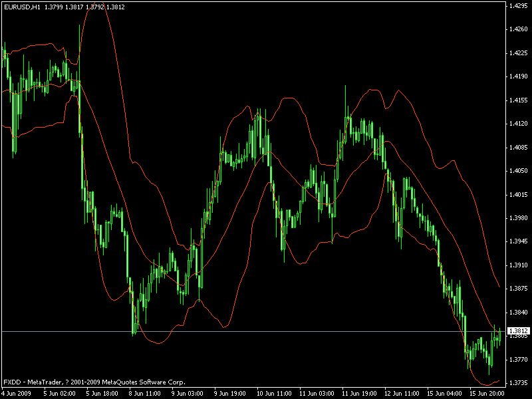The height and width of the screenshot is (399, 532).
Task: Click the 1.3945 price axis label
Action: (x=519, y=241)
